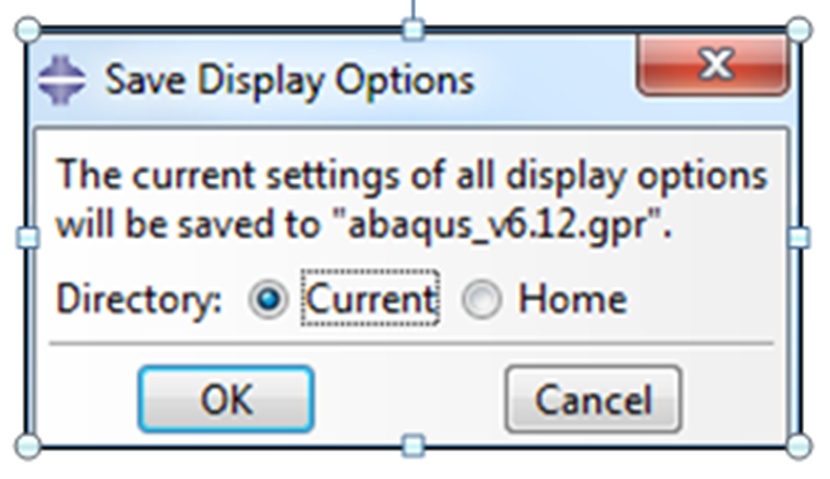
Task: Click the top-center square selection handle
Action: 413,30
